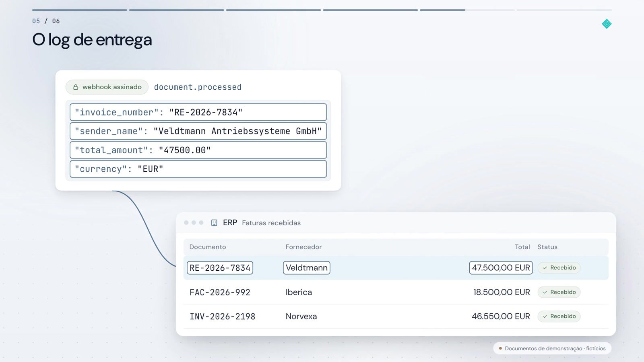Click the teal diamond logo icon
Viewport: 644px width, 362px height.
(607, 24)
